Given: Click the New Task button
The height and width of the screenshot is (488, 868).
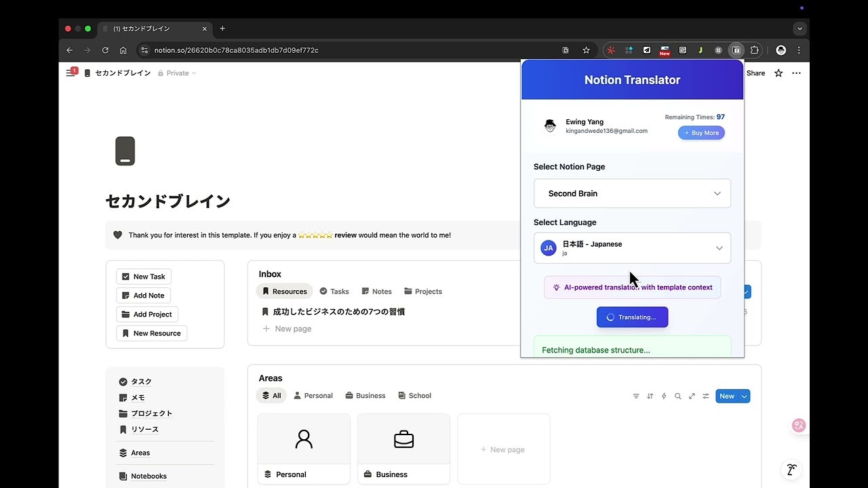Looking at the screenshot, I should pyautogui.click(x=144, y=277).
